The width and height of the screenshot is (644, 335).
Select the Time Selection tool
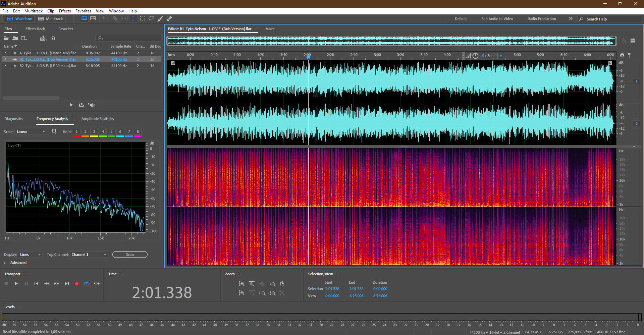(x=133, y=19)
